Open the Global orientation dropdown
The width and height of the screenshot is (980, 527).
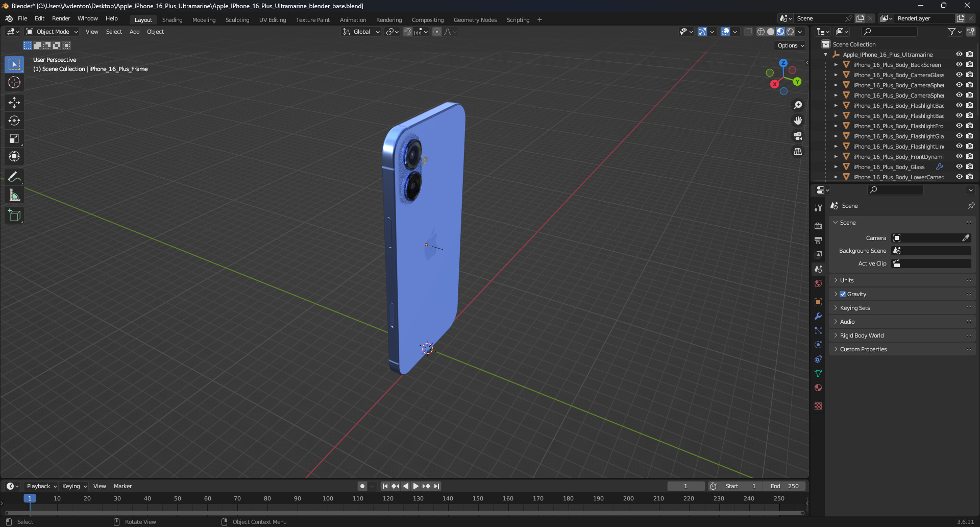[361, 32]
